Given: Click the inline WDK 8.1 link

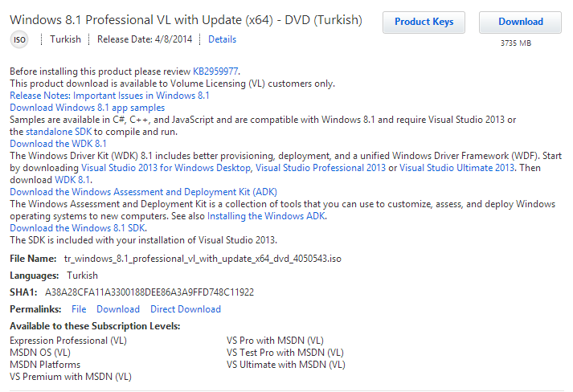Looking at the screenshot, I should point(72,180).
